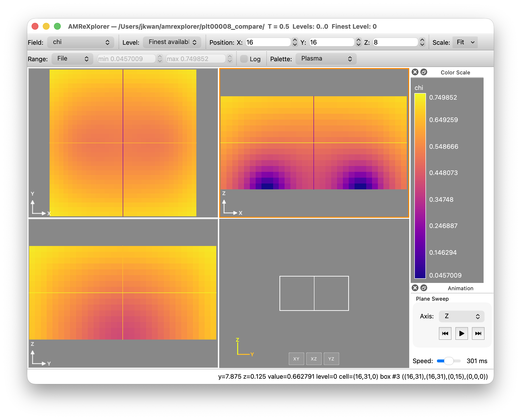
Task: Open the Range dropdown set to File
Action: coord(72,59)
